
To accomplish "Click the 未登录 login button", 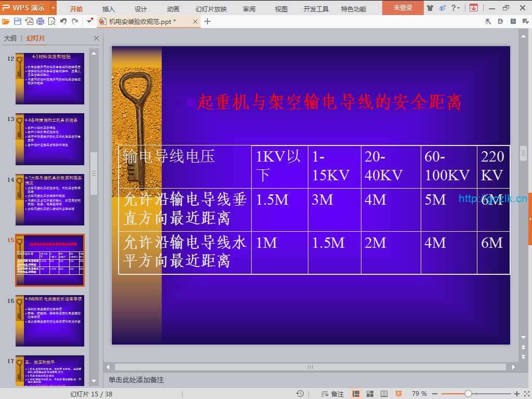I will click(x=403, y=8).
